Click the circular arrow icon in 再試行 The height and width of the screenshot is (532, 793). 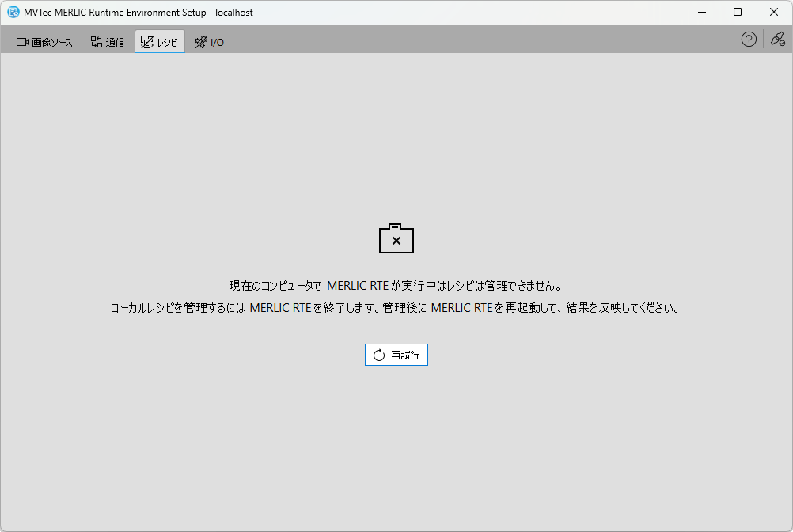click(x=379, y=355)
